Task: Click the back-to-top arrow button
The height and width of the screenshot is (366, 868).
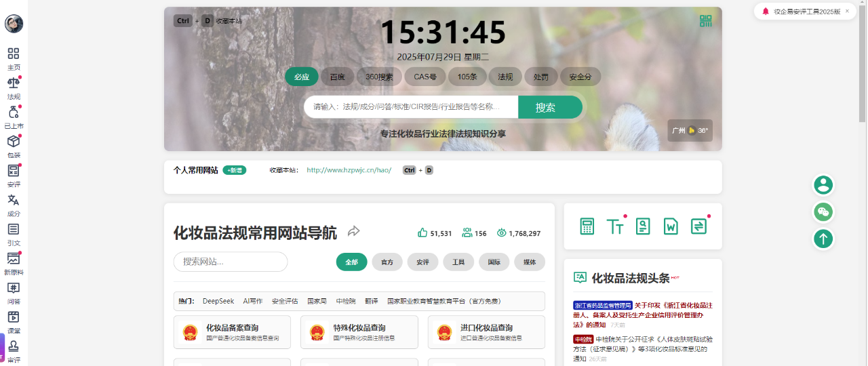Action: tap(823, 239)
